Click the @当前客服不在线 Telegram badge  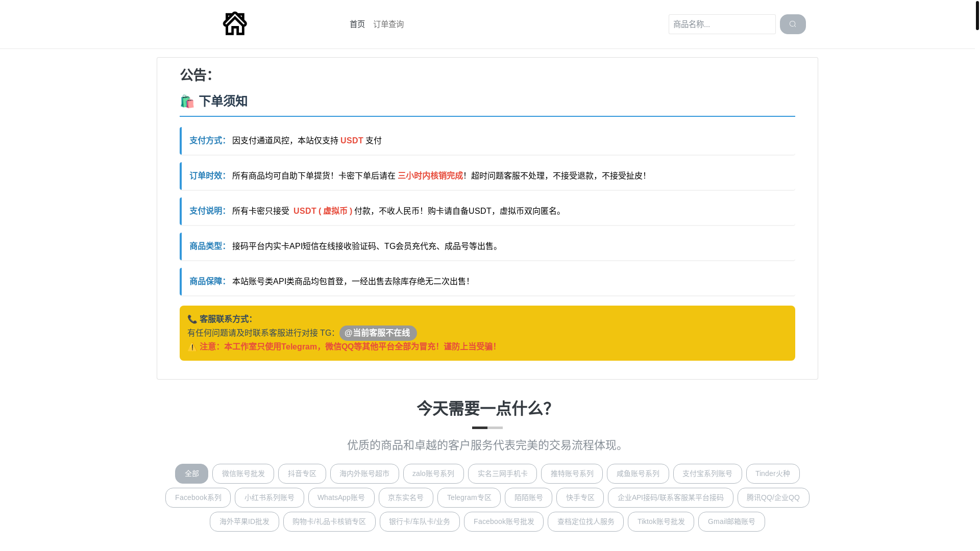coord(378,333)
